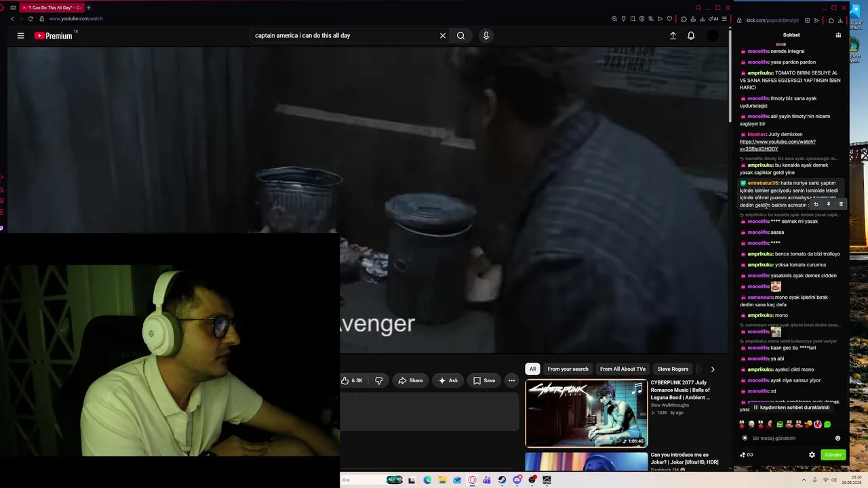Screen dimensions: 868x488
Task: Go to YouTube Premium home logo
Action: 54,36
